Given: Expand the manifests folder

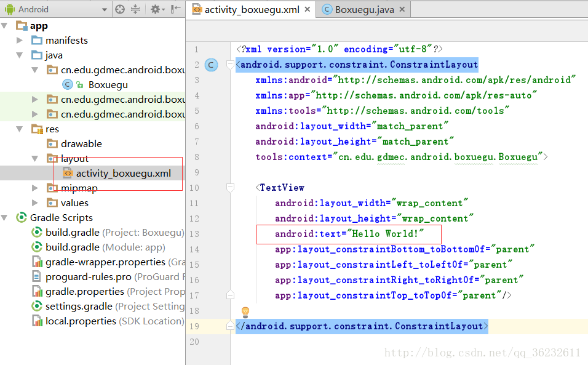Looking at the screenshot, I should 20,40.
